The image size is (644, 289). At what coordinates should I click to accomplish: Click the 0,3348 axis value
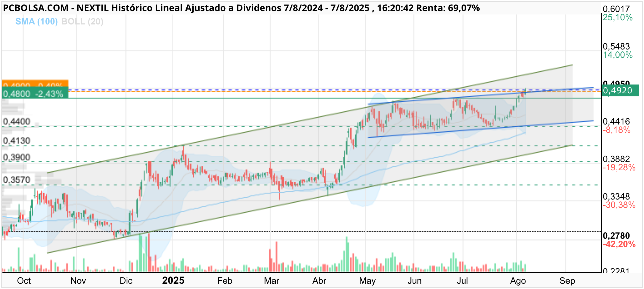(x=616, y=196)
